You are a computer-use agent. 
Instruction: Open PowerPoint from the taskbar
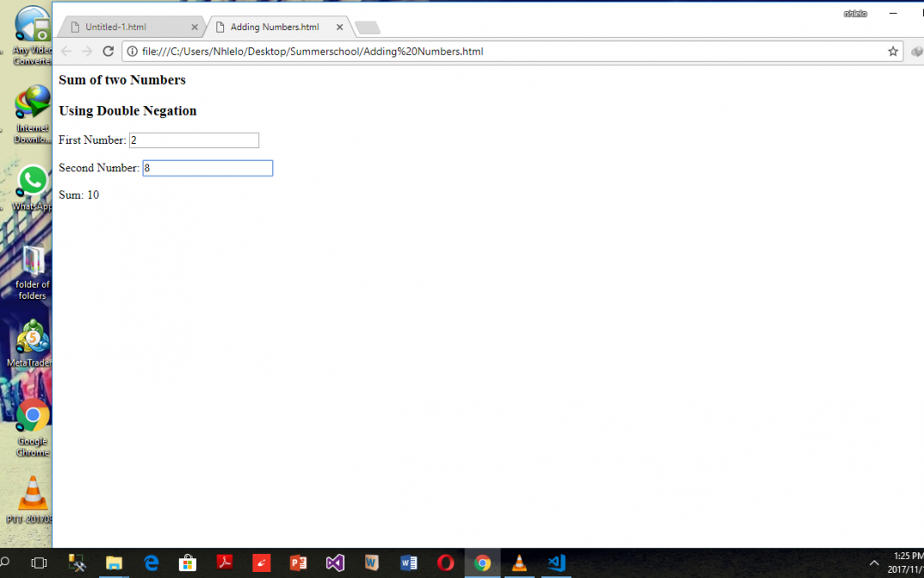[x=298, y=563]
